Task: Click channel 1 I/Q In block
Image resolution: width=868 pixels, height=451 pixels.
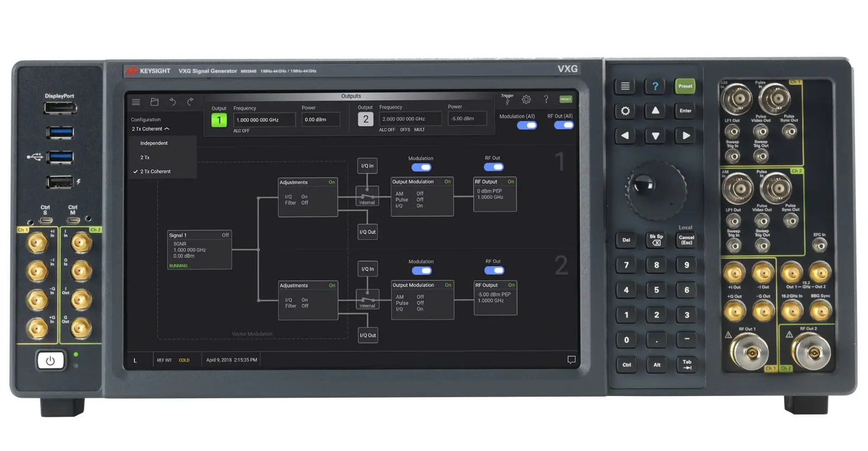Action: pos(367,166)
